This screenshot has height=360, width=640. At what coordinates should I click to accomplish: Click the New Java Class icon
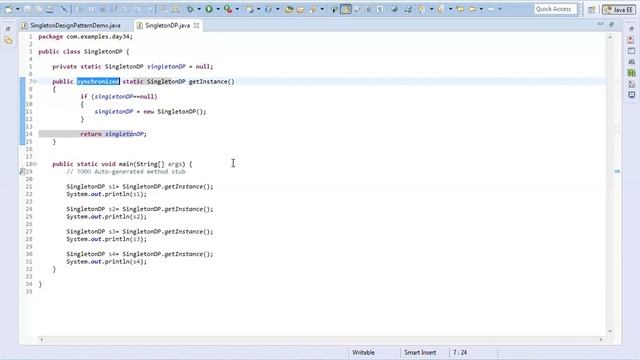pyautogui.click(x=268, y=9)
